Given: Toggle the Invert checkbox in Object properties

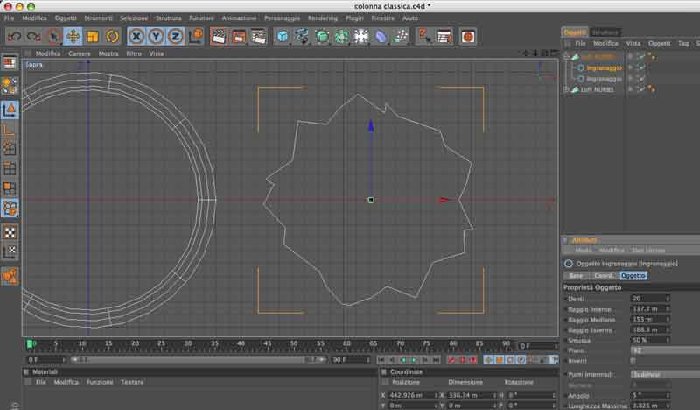Looking at the screenshot, I should coord(633,361).
